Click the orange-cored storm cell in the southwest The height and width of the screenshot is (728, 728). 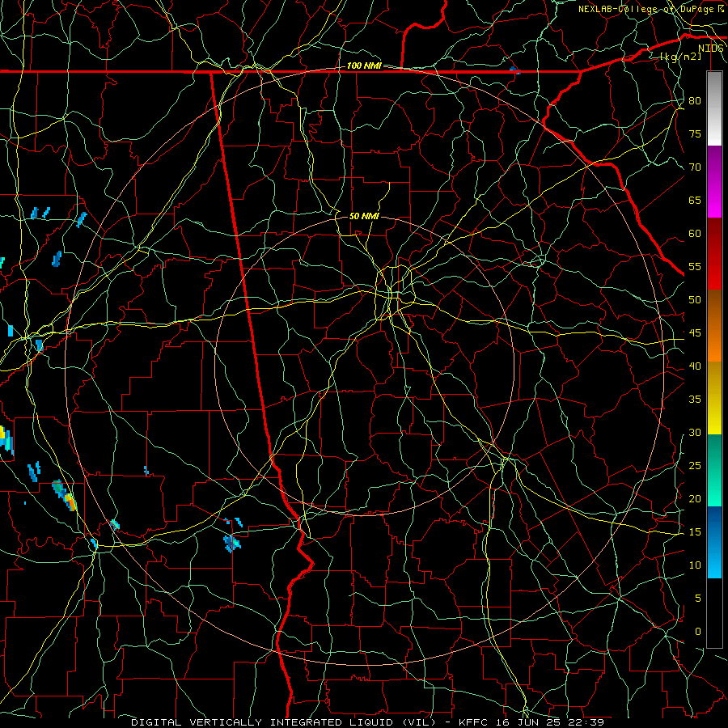pyautogui.click(x=70, y=502)
